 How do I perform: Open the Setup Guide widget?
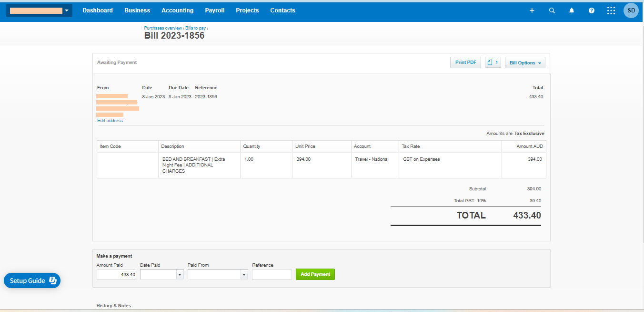32,281
